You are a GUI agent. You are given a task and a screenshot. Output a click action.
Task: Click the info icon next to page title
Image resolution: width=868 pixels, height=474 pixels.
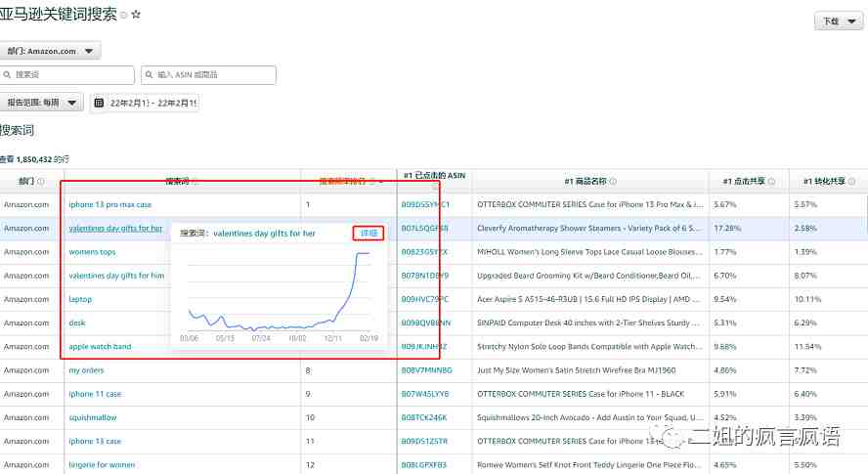[x=124, y=16]
